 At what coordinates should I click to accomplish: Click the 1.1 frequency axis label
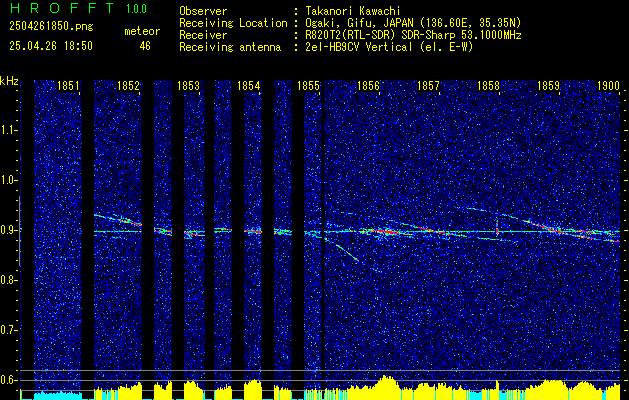pyautogui.click(x=9, y=130)
